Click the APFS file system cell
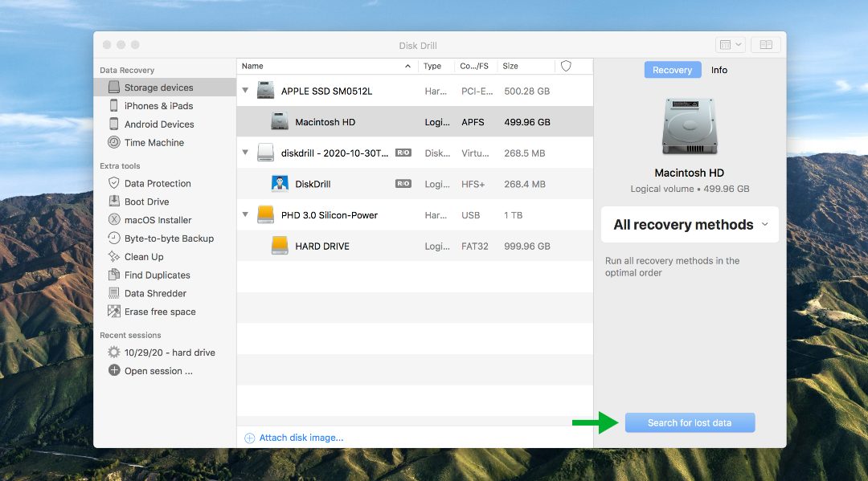 [473, 122]
